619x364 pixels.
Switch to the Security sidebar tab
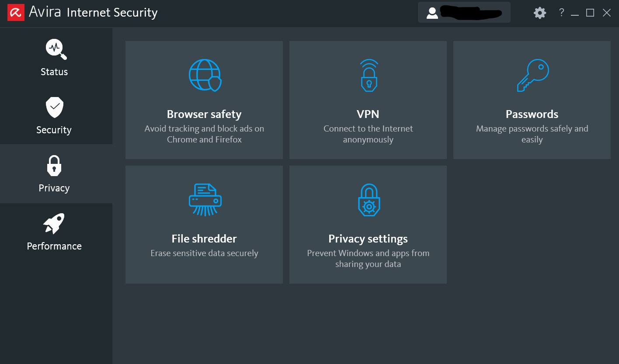54,115
